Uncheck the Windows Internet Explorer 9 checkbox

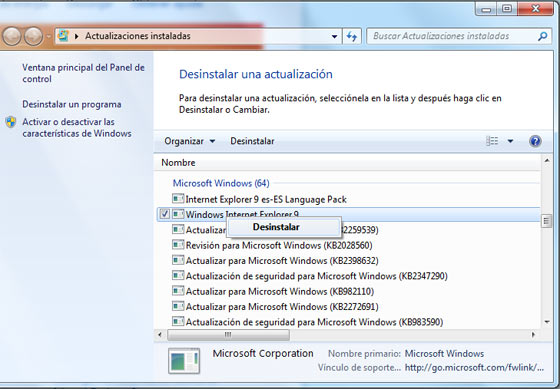[x=165, y=214]
